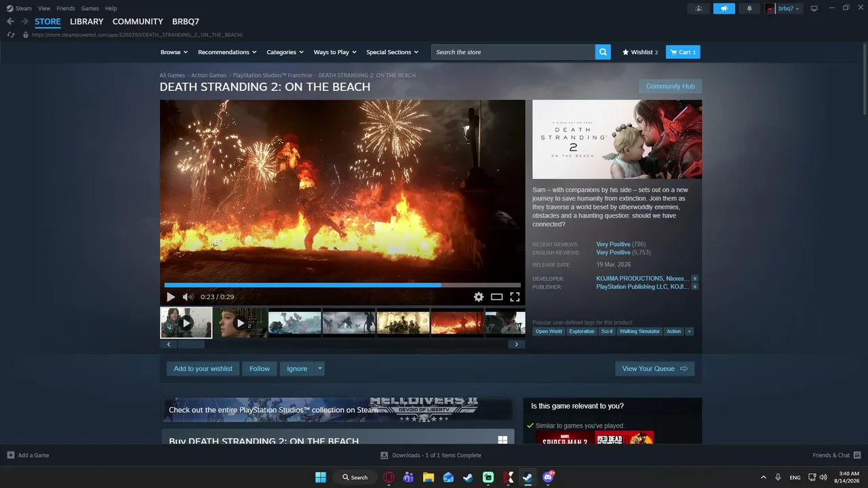Go to the STORE tab
Screen dimensions: 868x488
click(47, 22)
